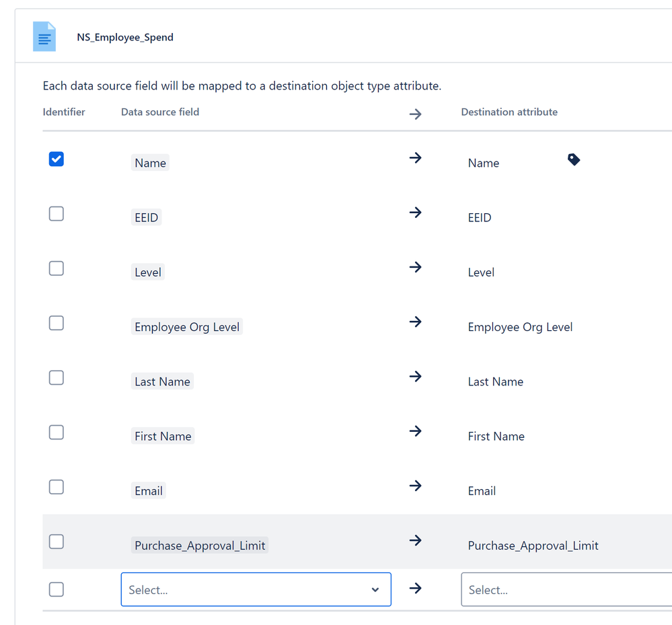Click the mapping arrow in the Last Name row

point(415,377)
